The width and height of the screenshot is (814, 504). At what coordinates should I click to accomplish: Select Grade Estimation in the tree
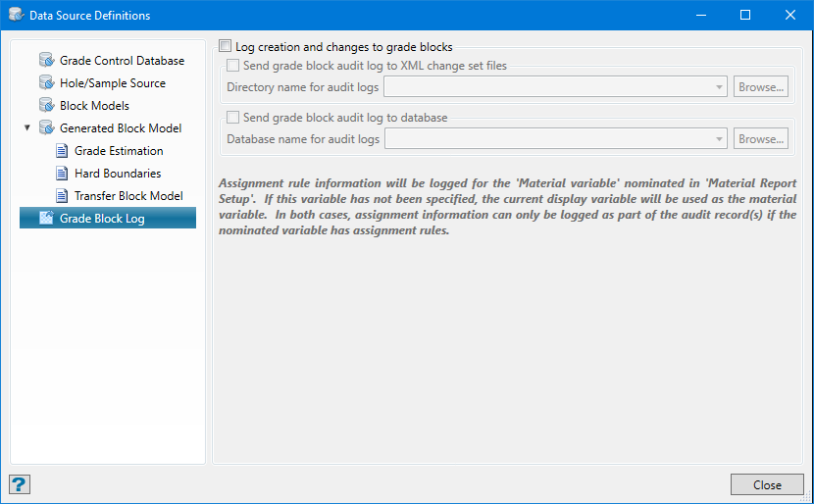point(119,151)
